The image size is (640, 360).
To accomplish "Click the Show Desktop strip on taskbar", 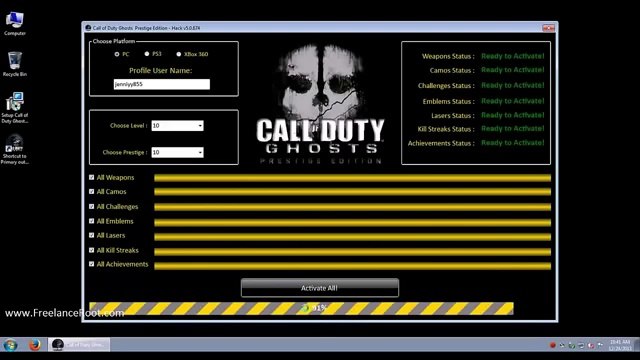I will click(637, 345).
